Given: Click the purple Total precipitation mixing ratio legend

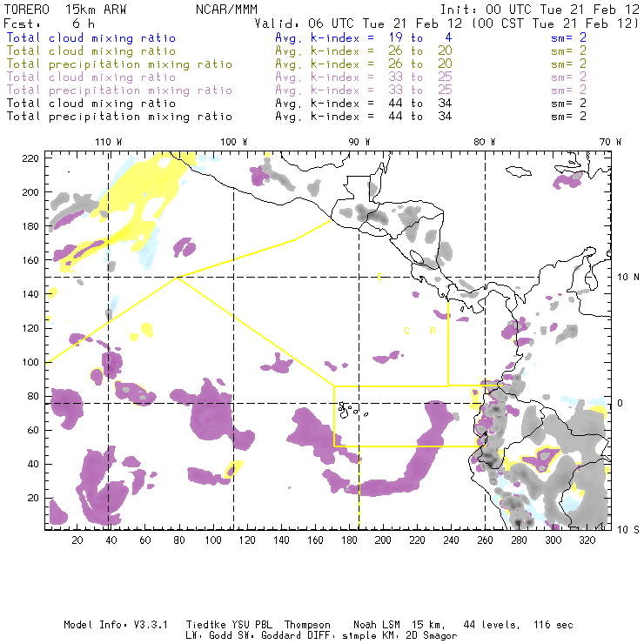Looking at the screenshot, I should [x=118, y=91].
